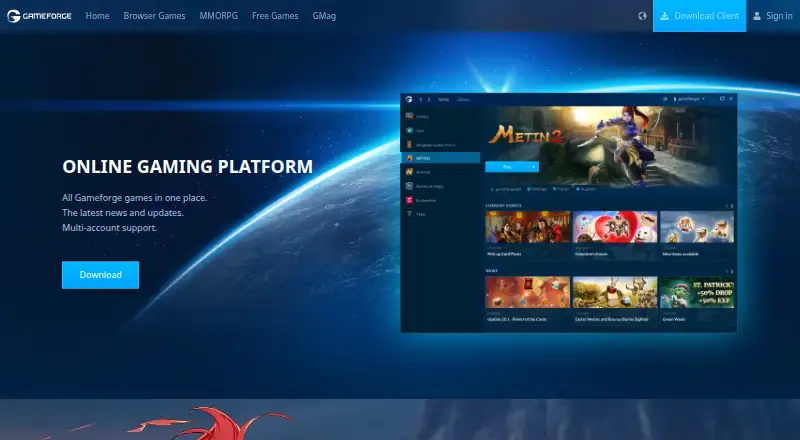Select the yellow "N" Nostale icon in the sidebar
The height and width of the screenshot is (440, 800).
(409, 172)
